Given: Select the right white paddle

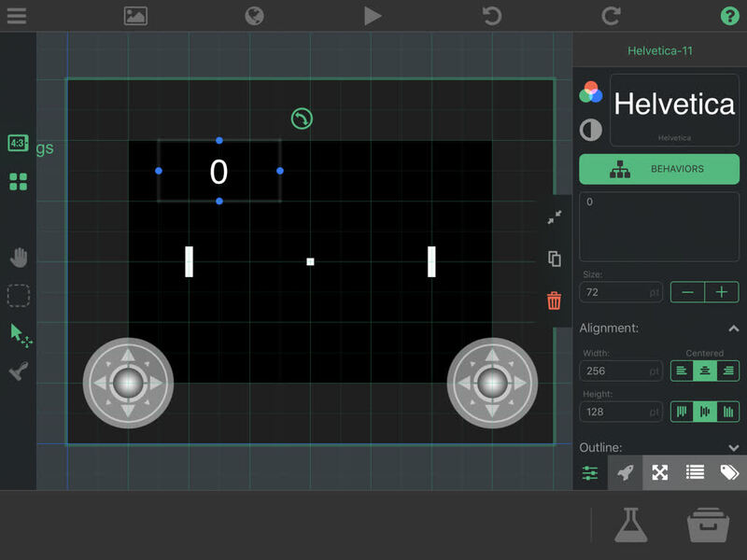Looking at the screenshot, I should [431, 261].
